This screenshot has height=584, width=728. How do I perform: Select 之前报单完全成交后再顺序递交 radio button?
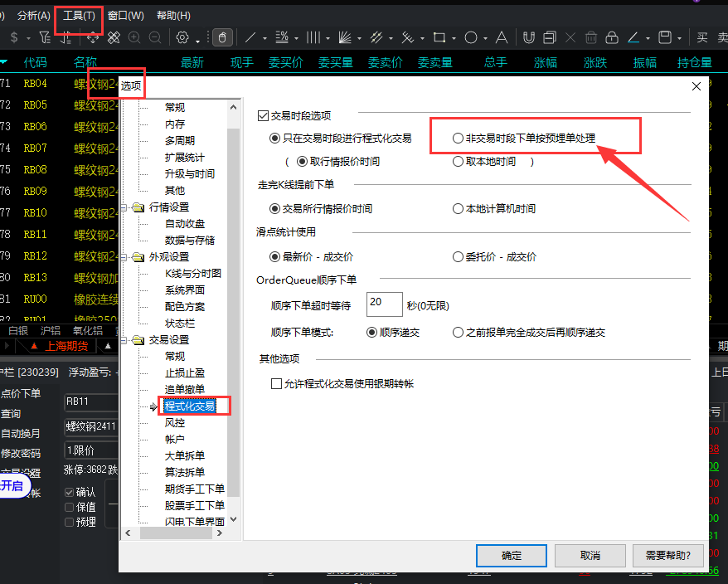tap(458, 332)
